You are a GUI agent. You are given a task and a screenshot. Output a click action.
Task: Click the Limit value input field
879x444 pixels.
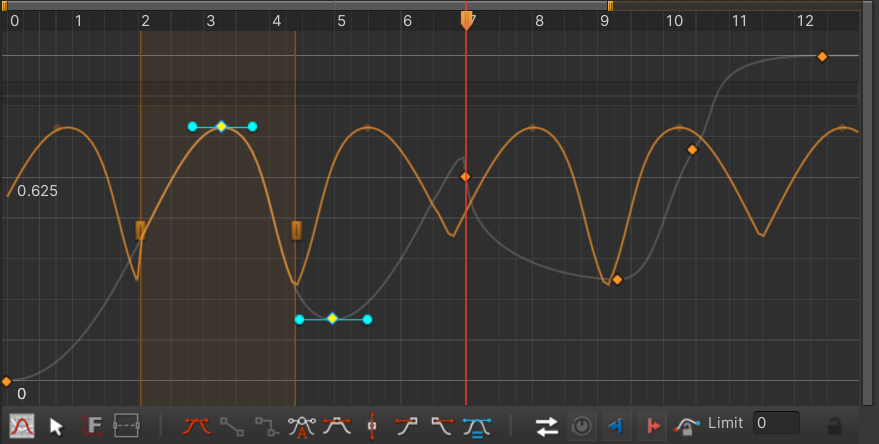[775, 423]
